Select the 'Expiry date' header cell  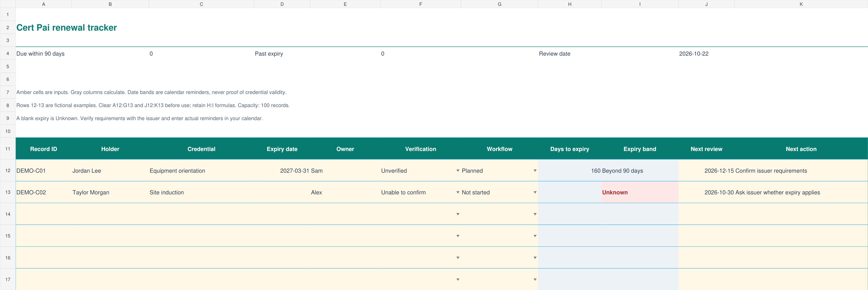click(x=282, y=149)
